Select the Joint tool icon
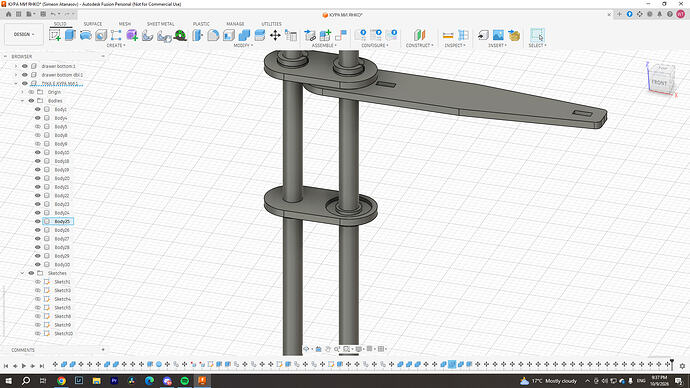The width and height of the screenshot is (690, 388). 341,35
